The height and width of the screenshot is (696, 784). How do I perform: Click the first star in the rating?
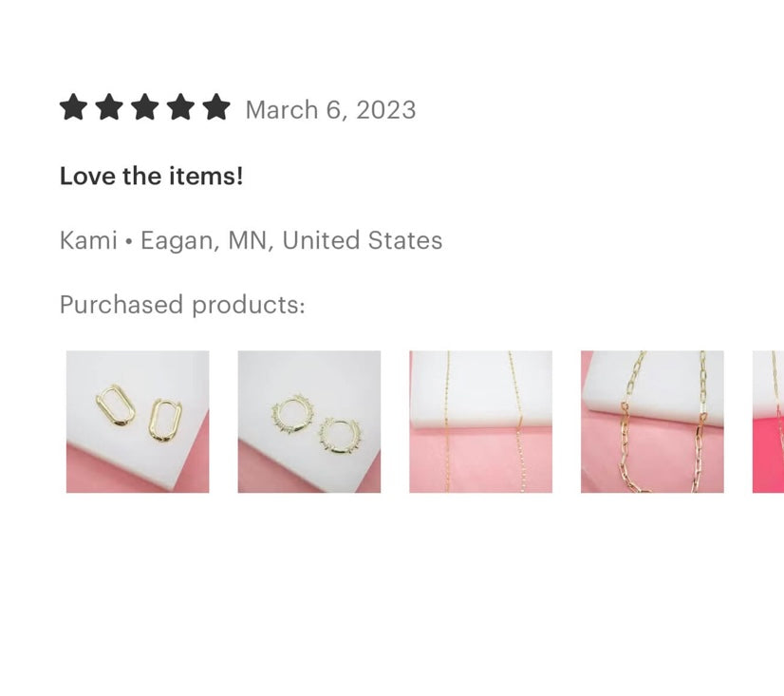(x=73, y=107)
